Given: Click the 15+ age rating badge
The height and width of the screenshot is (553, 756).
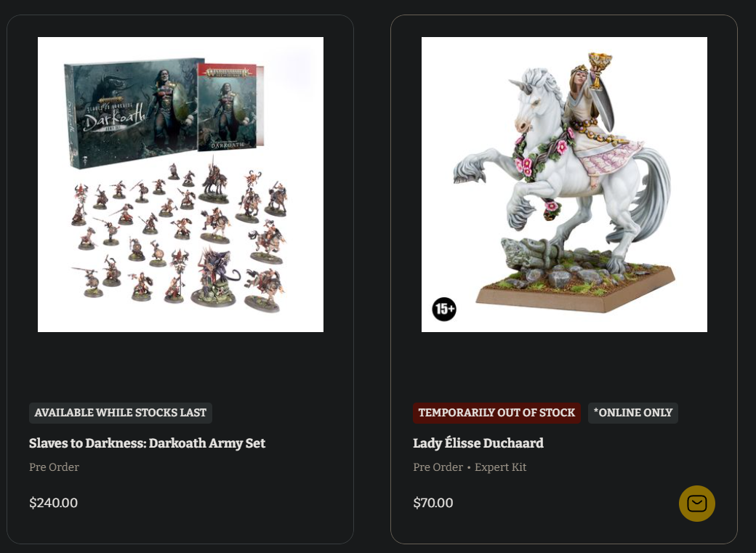Looking at the screenshot, I should click(x=444, y=309).
